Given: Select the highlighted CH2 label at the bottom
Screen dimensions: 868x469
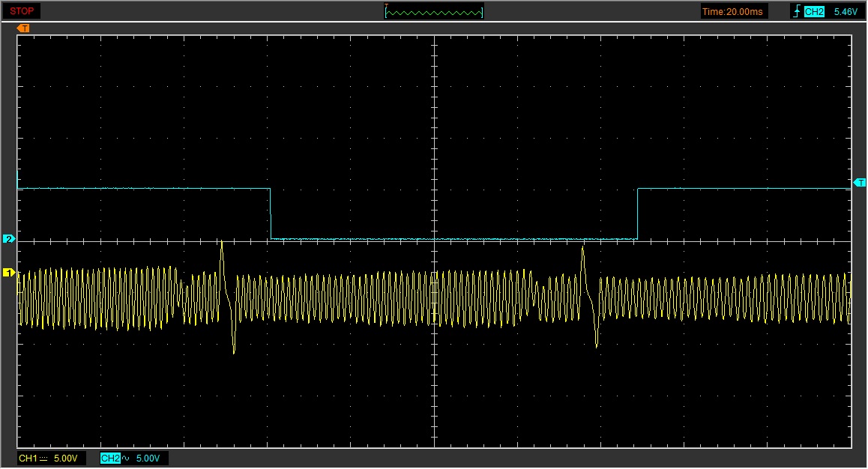Looking at the screenshot, I should click(110, 459).
